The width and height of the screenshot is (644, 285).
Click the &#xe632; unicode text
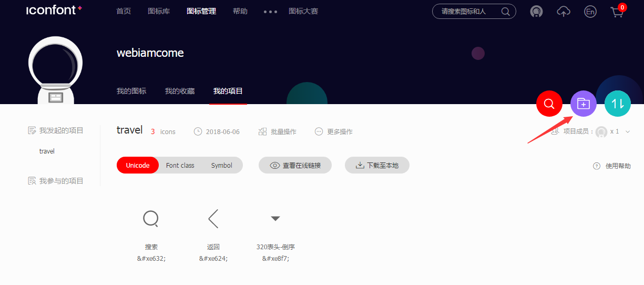151,258
